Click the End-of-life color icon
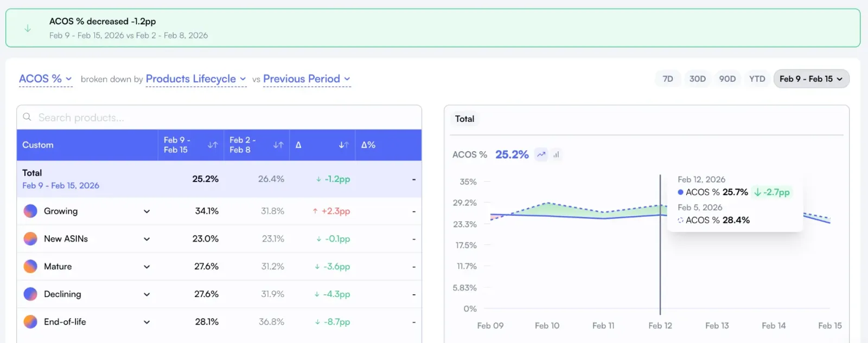The image size is (868, 343). [30, 321]
